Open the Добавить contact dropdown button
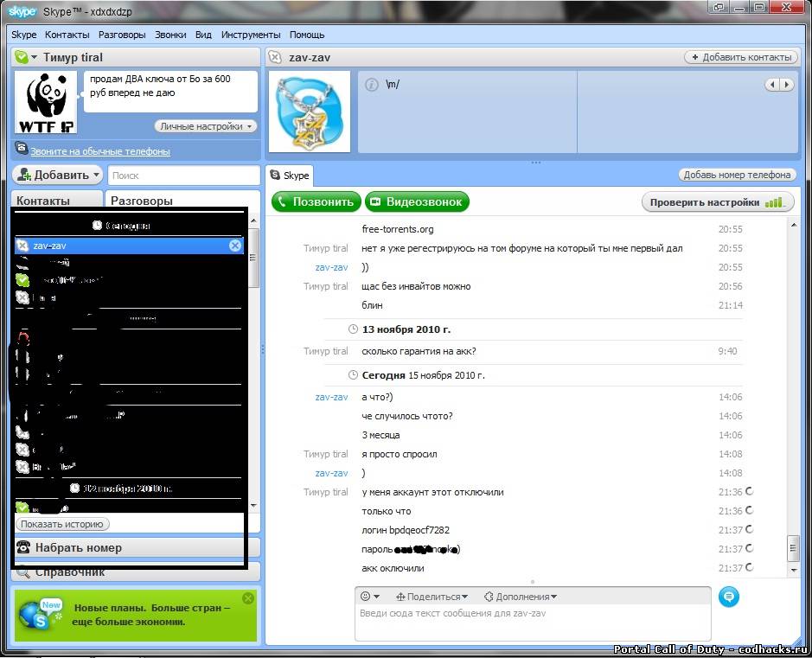This screenshot has height=658, width=812. click(57, 175)
